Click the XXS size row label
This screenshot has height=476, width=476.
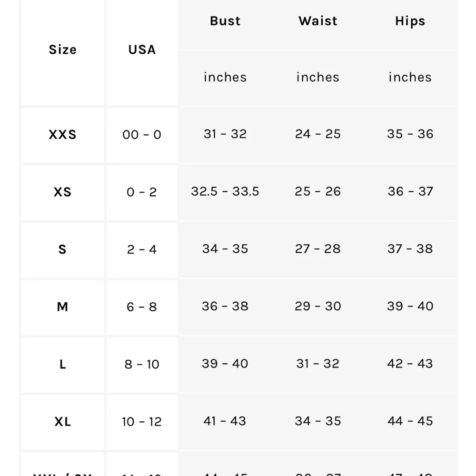click(x=62, y=135)
